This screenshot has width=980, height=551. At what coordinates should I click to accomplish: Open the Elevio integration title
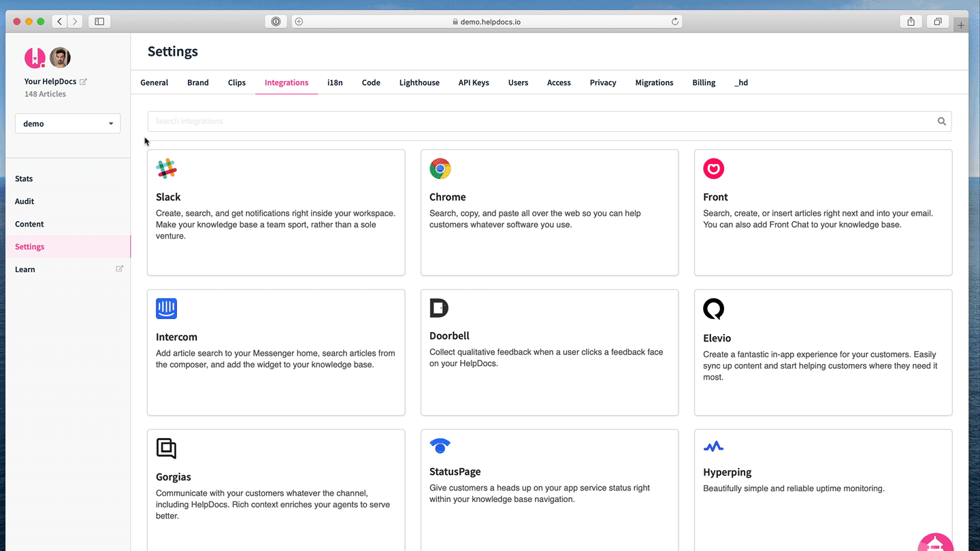tap(717, 338)
